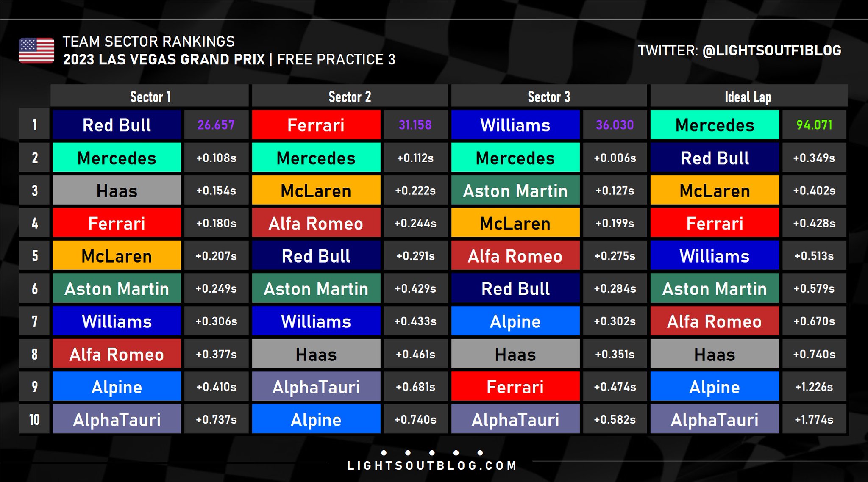868x482 pixels.
Task: Select Mercedes in the Ideal Lap column
Action: click(x=715, y=125)
